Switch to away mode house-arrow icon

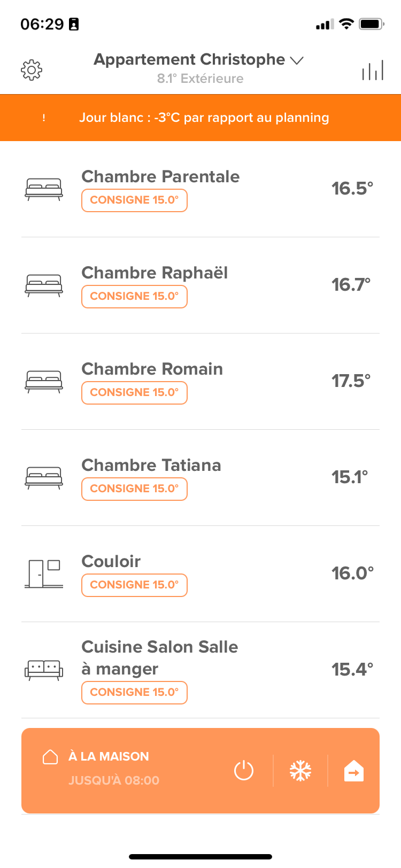pyautogui.click(x=354, y=771)
